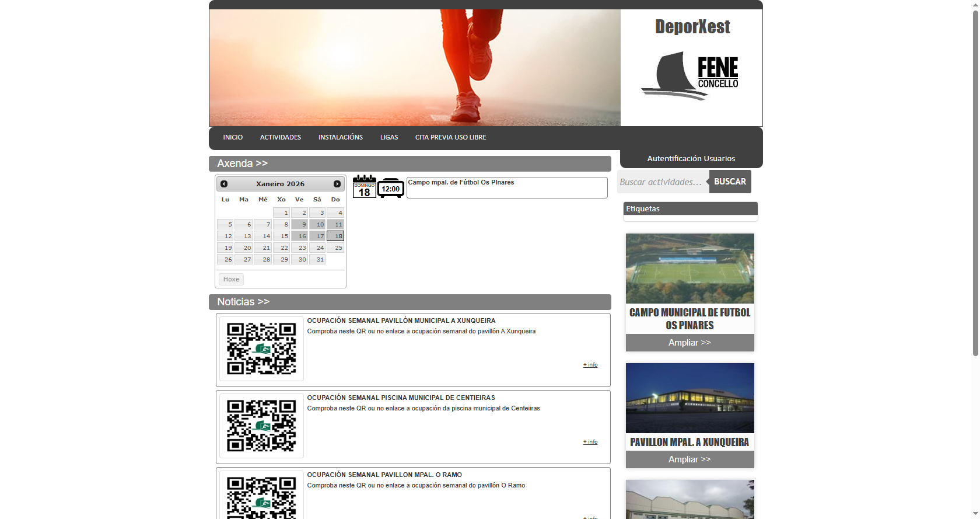The image size is (980, 519).
Task: Open the INSTALACIÓNS menu
Action: point(341,138)
